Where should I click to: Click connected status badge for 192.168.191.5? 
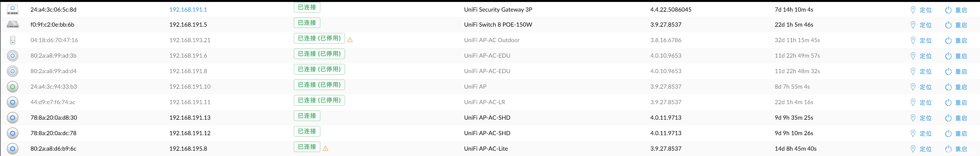tap(307, 23)
